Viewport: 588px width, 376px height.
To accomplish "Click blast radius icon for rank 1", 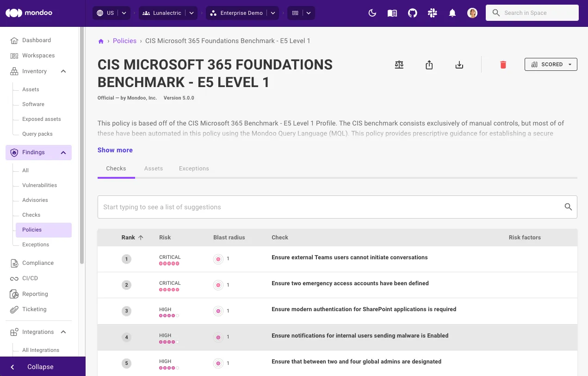I will coord(218,259).
